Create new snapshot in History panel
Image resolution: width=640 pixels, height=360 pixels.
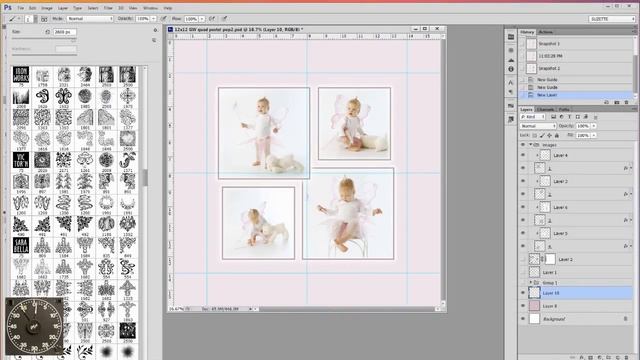(617, 102)
